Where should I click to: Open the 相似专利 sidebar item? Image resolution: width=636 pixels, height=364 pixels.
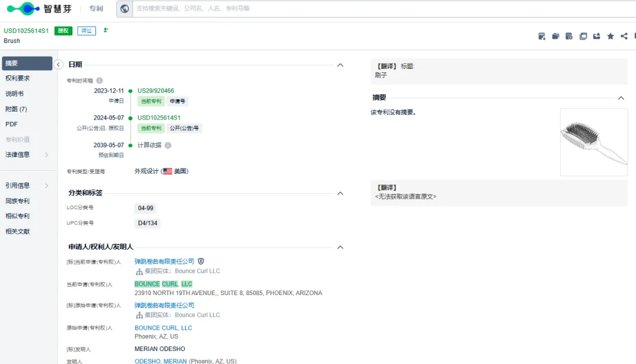click(18, 216)
